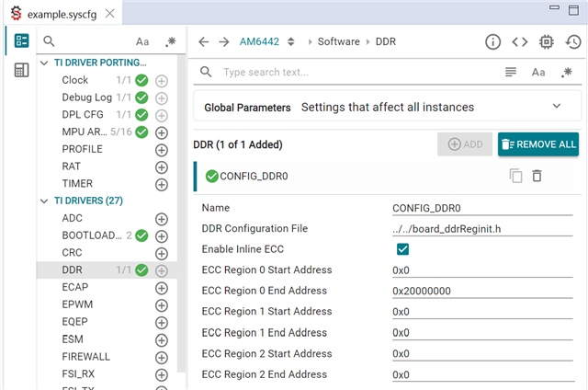Click the REMOVE ALL button
The image size is (588, 390).
538,144
